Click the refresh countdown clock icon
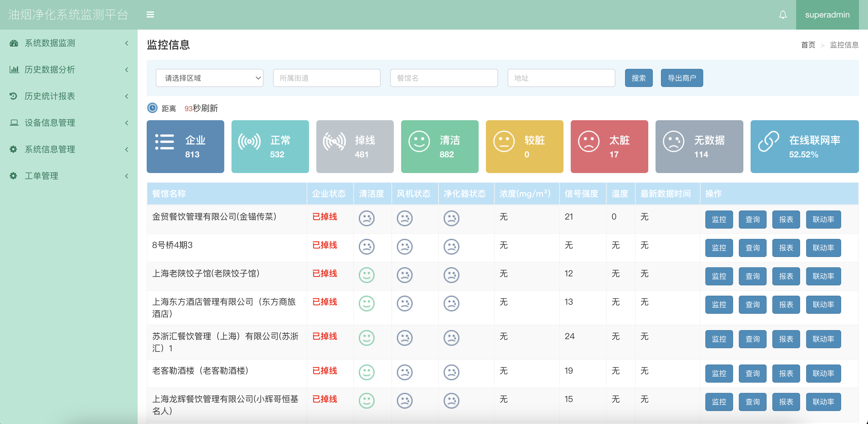The height and width of the screenshot is (424, 868). 152,108
